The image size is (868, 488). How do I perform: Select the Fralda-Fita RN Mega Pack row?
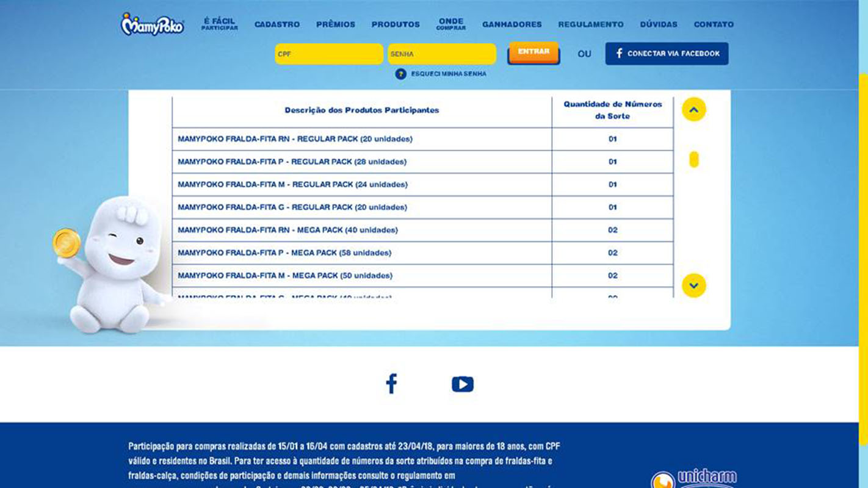423,230
